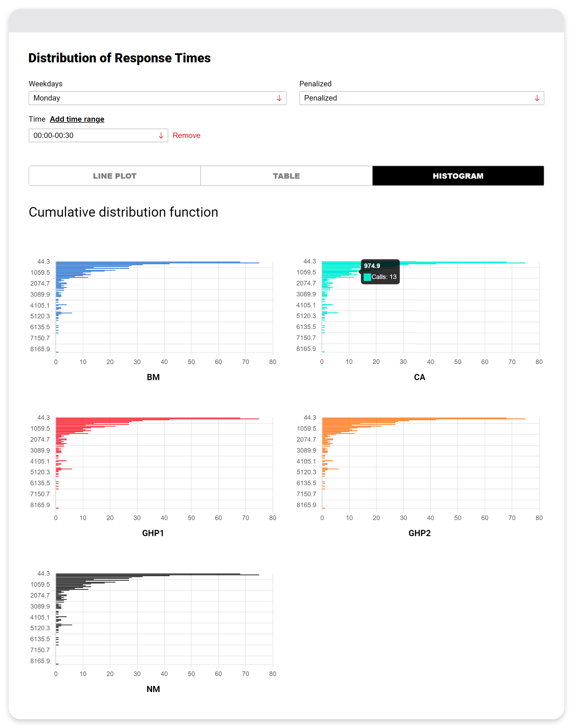Switch to the Table tab
The width and height of the screenshot is (573, 728).
click(x=286, y=176)
